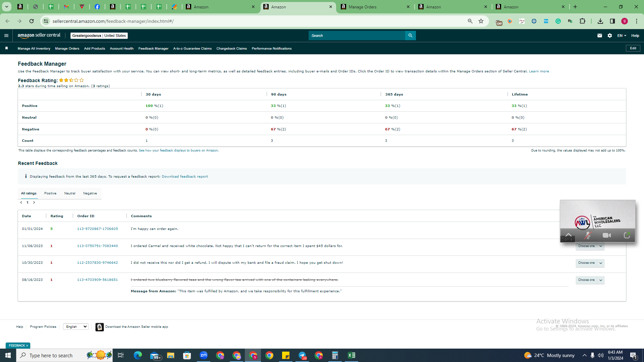Click the share icon in Zoom overlay
644x362 pixels.
(627, 235)
